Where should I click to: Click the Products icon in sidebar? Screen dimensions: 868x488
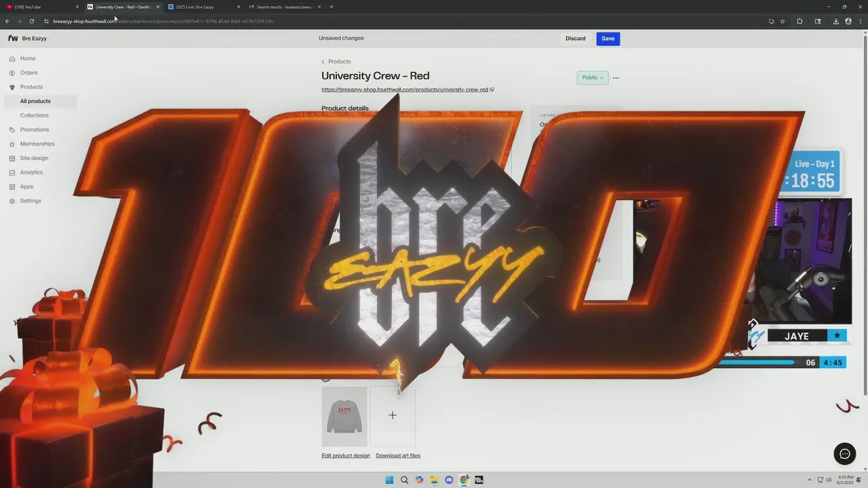pyautogui.click(x=12, y=87)
